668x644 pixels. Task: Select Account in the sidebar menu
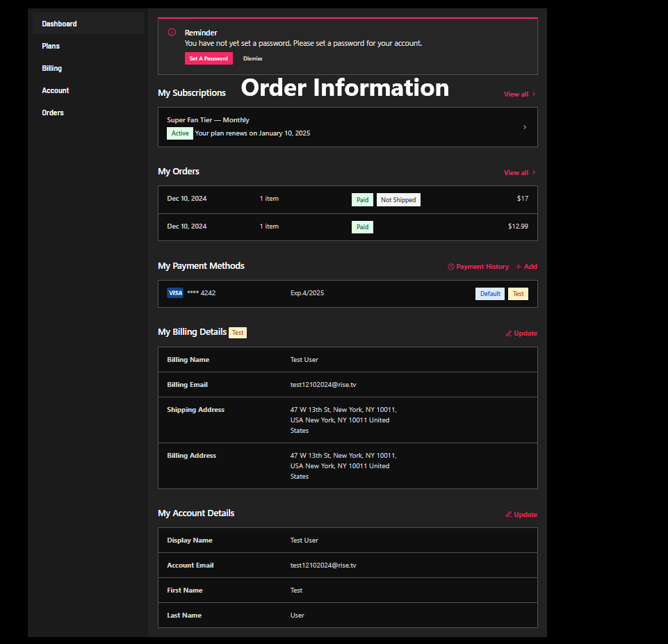coord(55,90)
